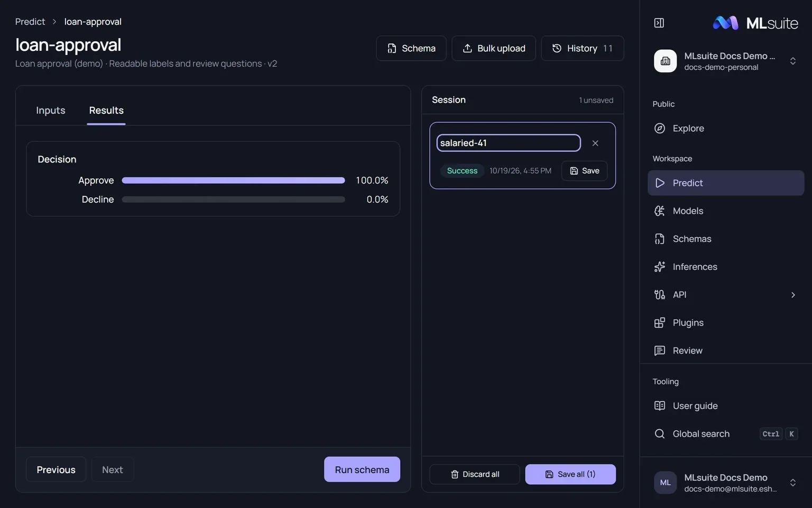Viewport: 812px width, 508px height.
Task: Click the Plugins blocks icon
Action: 659,323
